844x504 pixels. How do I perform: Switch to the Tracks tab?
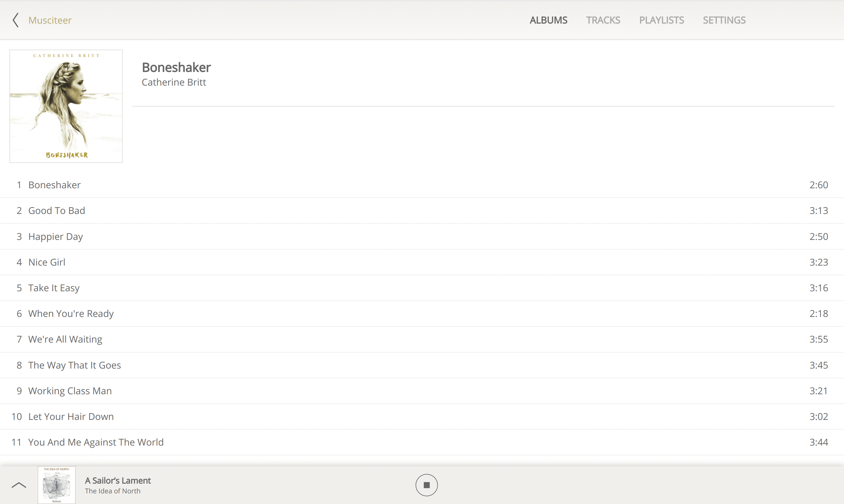coord(603,20)
